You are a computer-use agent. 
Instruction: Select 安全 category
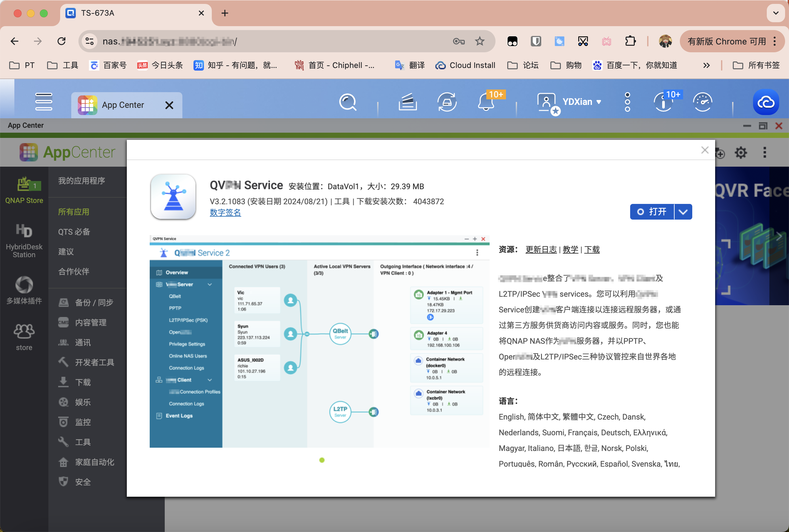[75, 482]
